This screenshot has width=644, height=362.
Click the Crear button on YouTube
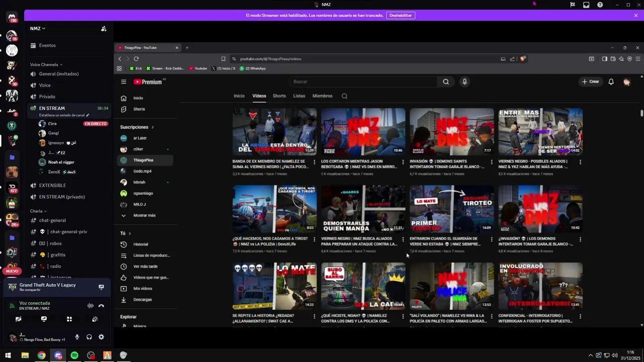pos(591,81)
